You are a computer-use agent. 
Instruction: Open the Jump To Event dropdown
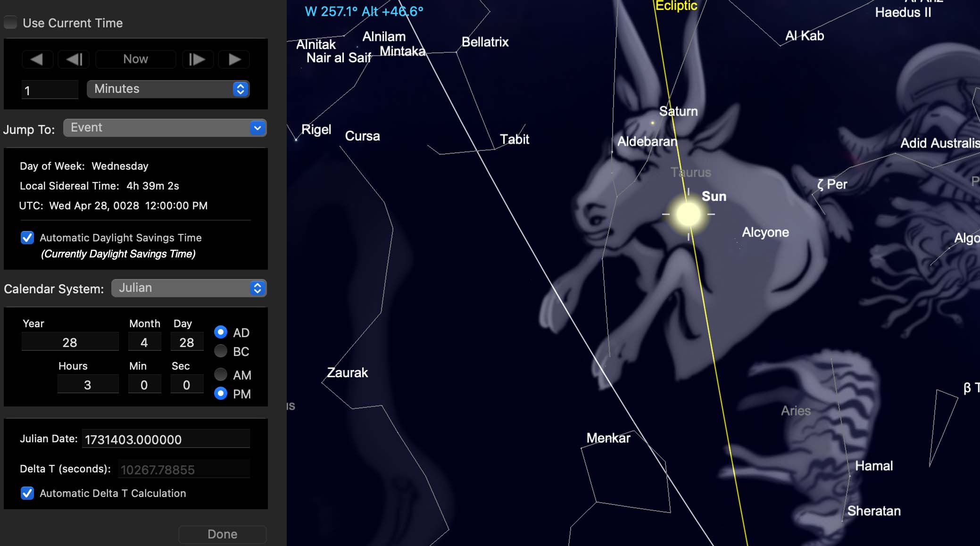(x=165, y=128)
